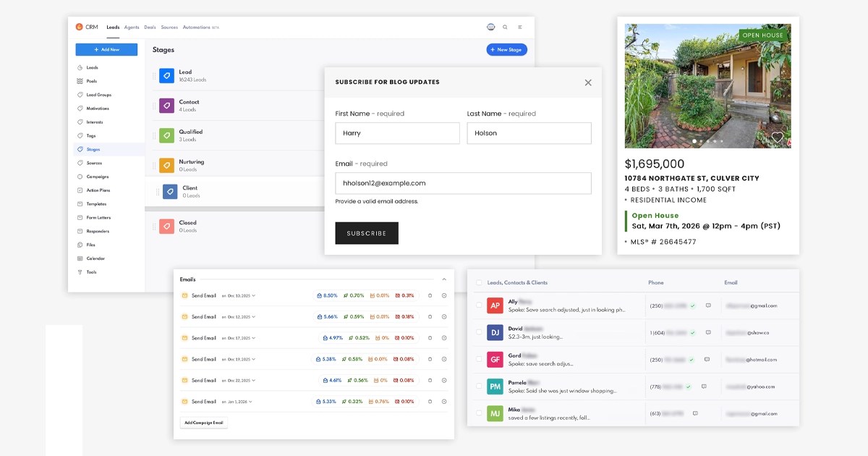
Task: Click the orange CRM logo icon
Action: pos(80,27)
